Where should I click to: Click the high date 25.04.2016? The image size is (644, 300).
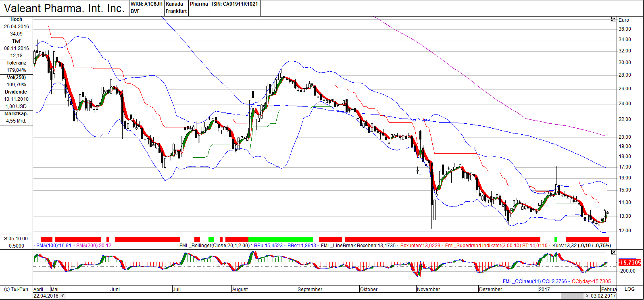[x=17, y=27]
